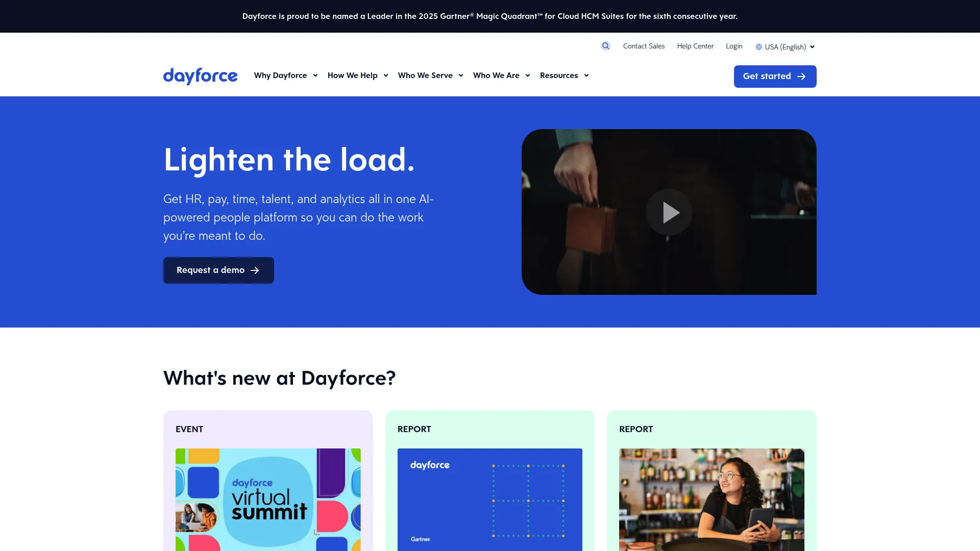Go to the Help Center
The height and width of the screenshot is (551, 980).
pyautogui.click(x=695, y=46)
